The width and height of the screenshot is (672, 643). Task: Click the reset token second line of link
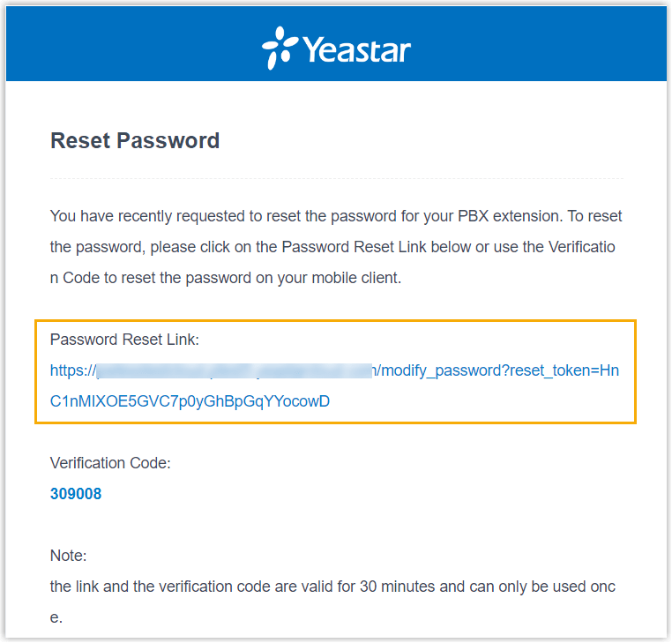pos(190,401)
